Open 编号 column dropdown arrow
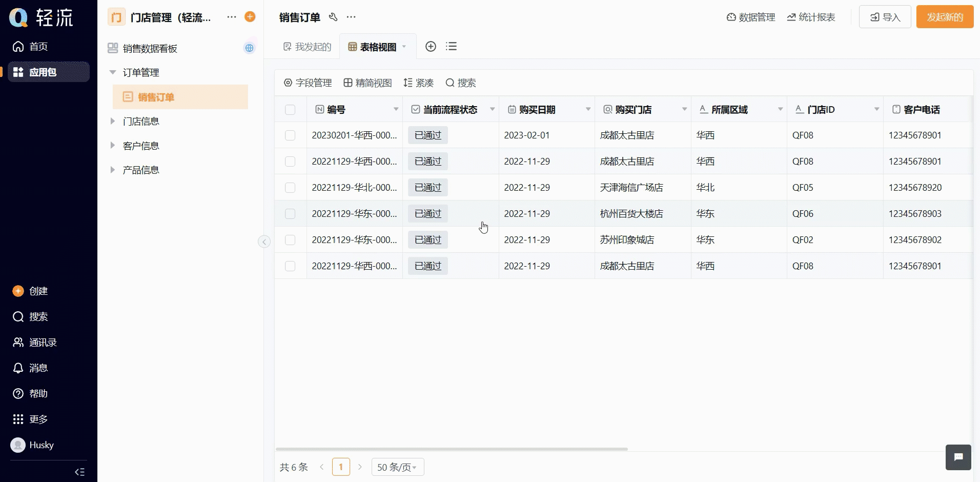980x482 pixels. pyautogui.click(x=396, y=109)
